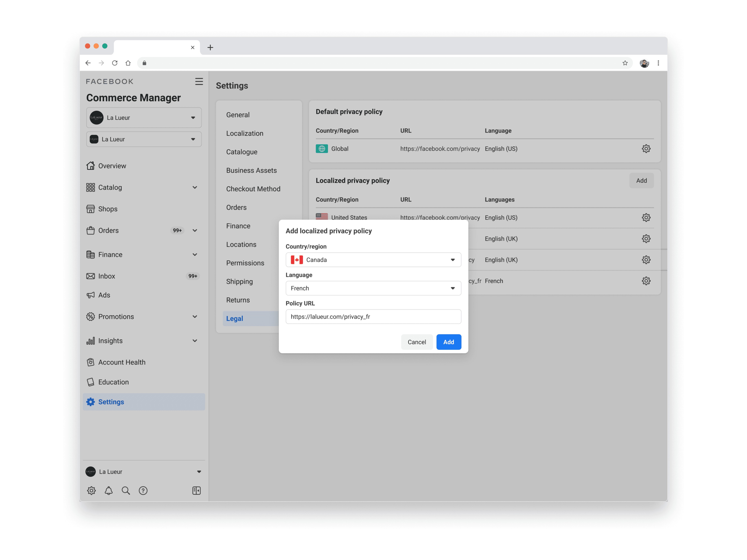The image size is (747, 560).
Task: Open the La Lueur business account dropdown
Action: (x=144, y=118)
